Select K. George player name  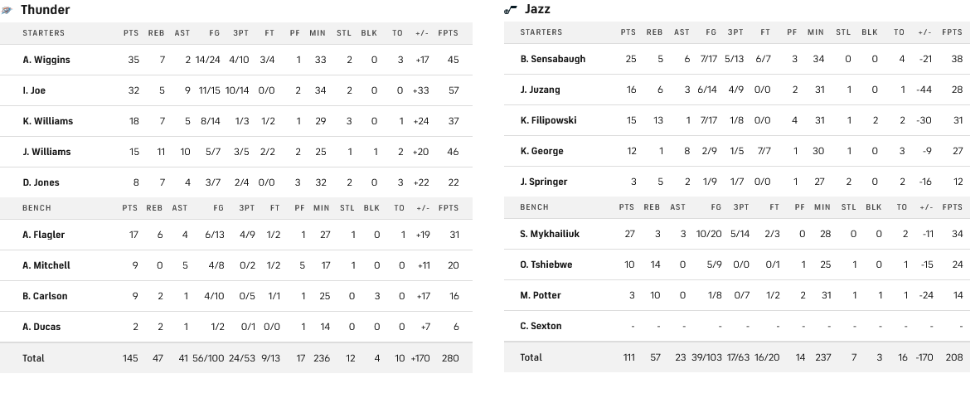542,151
